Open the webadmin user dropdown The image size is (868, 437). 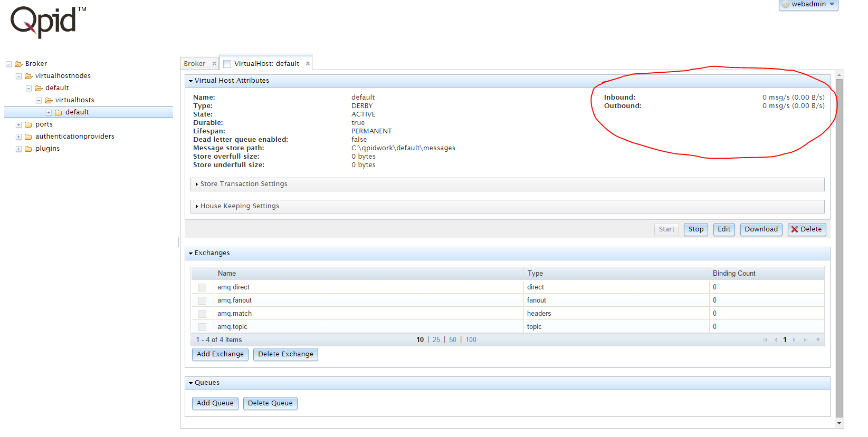click(x=808, y=4)
